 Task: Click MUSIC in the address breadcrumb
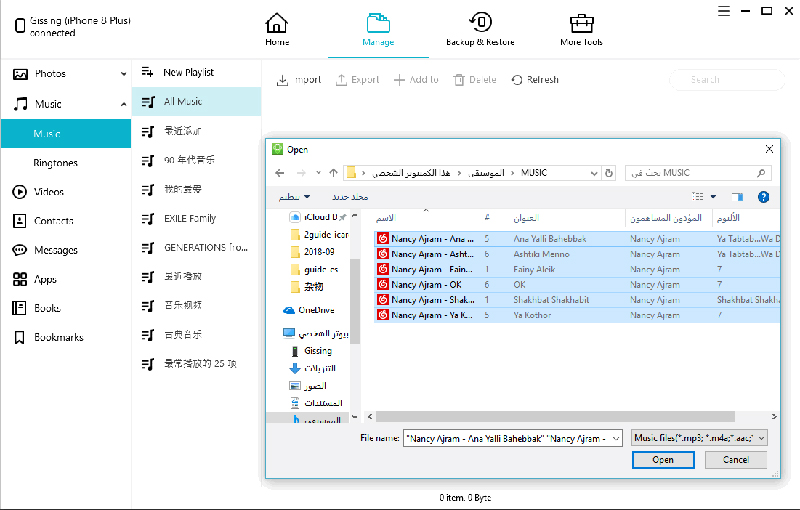[534, 173]
